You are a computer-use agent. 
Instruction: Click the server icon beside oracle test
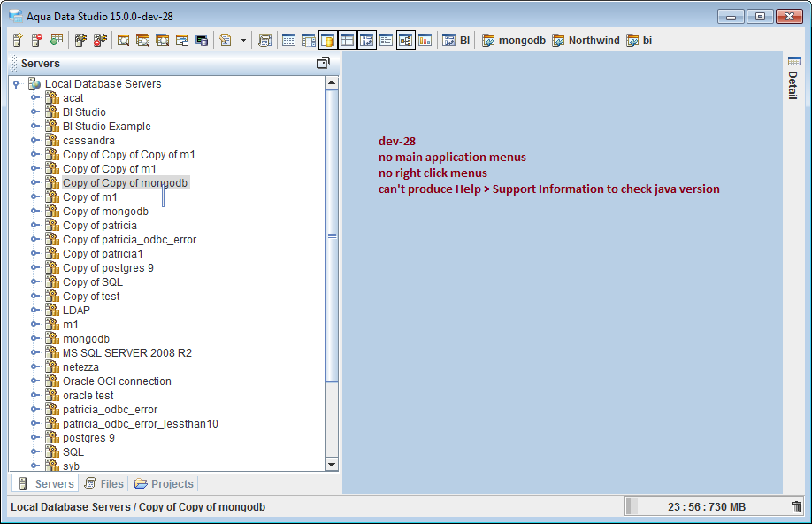click(52, 395)
